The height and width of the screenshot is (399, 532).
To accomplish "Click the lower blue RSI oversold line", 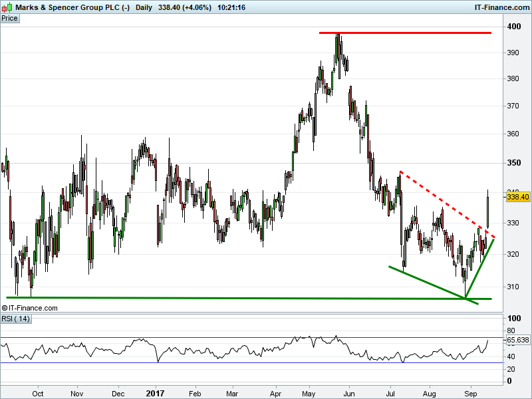I will pyautogui.click(x=251, y=363).
